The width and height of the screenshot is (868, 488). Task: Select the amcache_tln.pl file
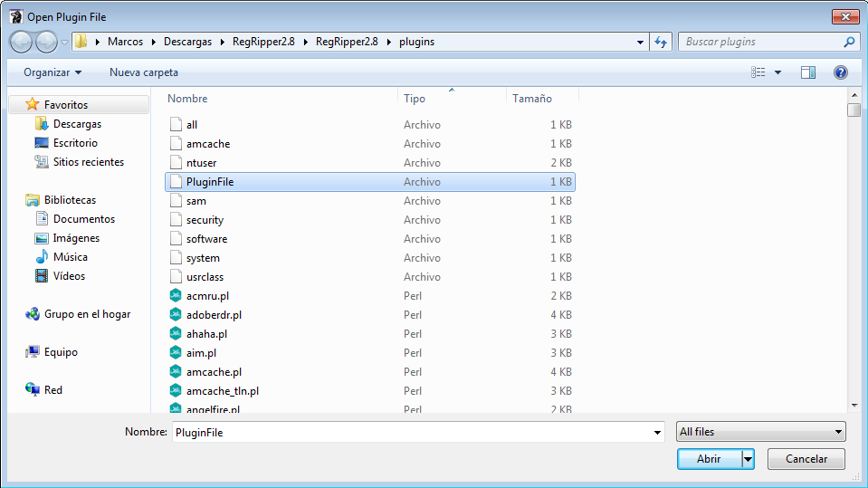point(223,391)
